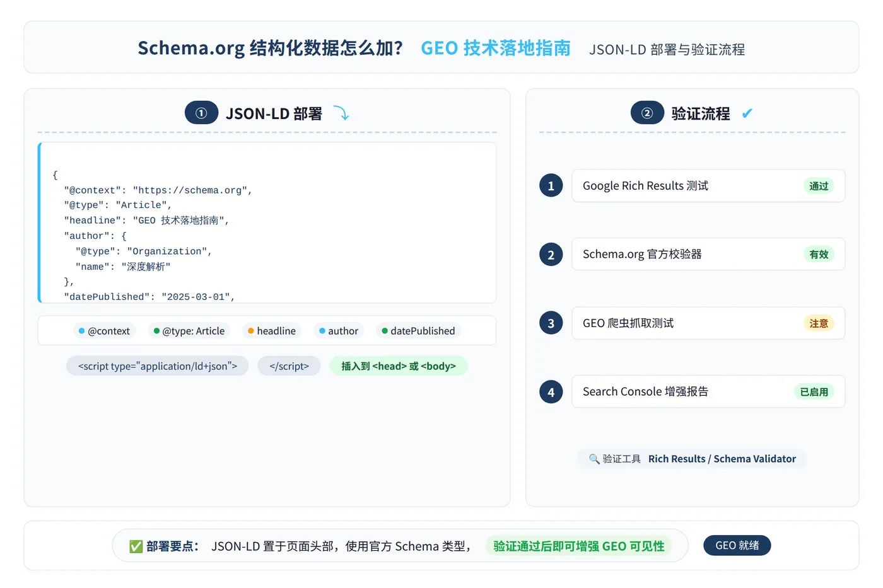
Task: Click the code line "datePublished": "2025-03-01"
Action: click(x=149, y=297)
